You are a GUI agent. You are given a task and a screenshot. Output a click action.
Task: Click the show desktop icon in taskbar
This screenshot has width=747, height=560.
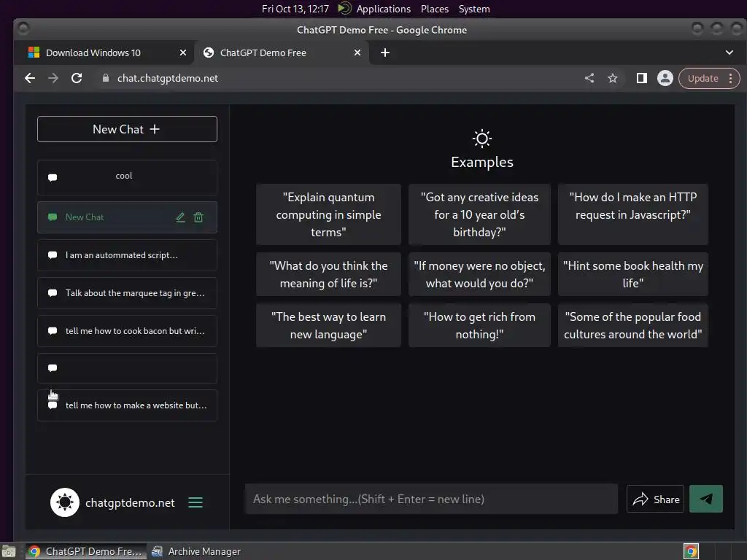point(9,551)
